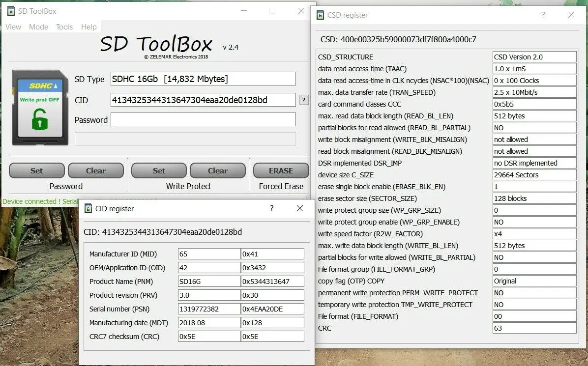The image size is (588, 366).
Task: Click the Clear button for Write Protect
Action: point(217,170)
